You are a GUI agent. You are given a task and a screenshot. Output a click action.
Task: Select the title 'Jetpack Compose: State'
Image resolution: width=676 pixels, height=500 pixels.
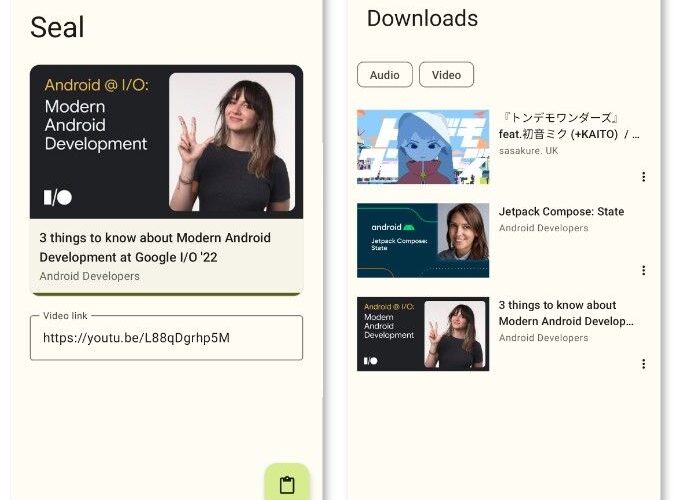tap(561, 212)
